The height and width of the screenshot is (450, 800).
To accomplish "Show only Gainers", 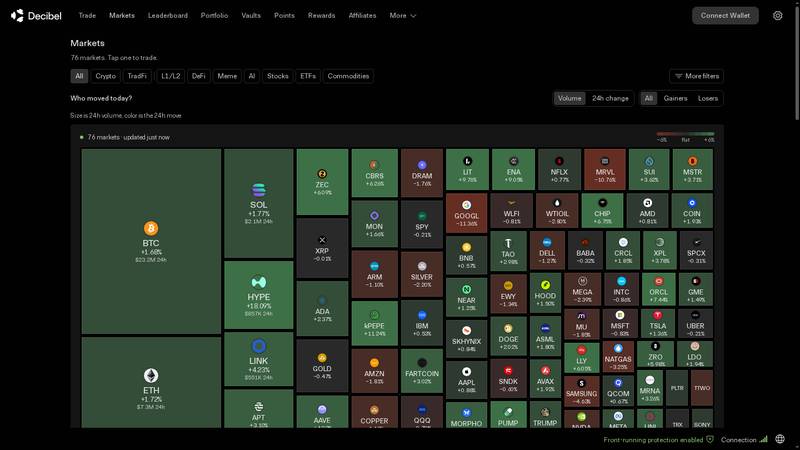I will (x=676, y=98).
